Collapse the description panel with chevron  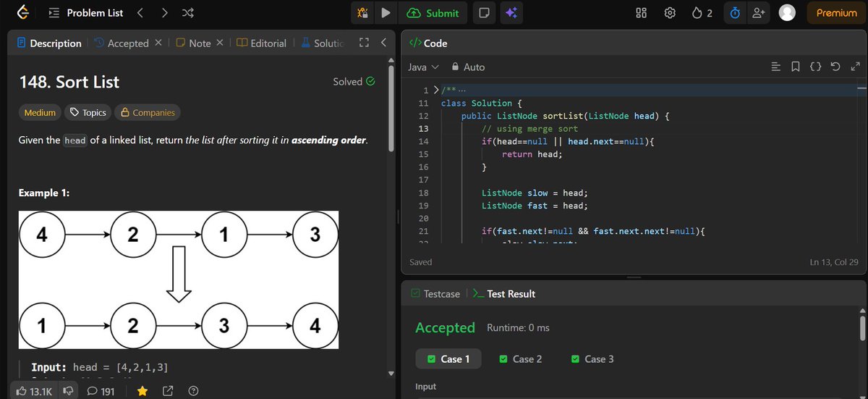click(x=383, y=43)
